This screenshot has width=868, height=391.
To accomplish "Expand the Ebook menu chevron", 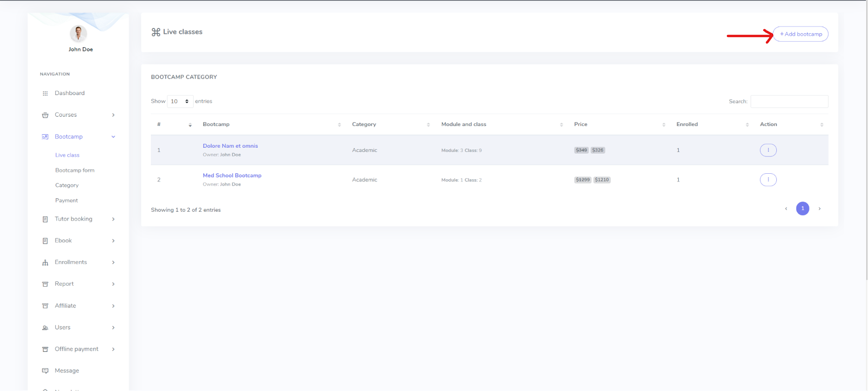I will (113, 241).
